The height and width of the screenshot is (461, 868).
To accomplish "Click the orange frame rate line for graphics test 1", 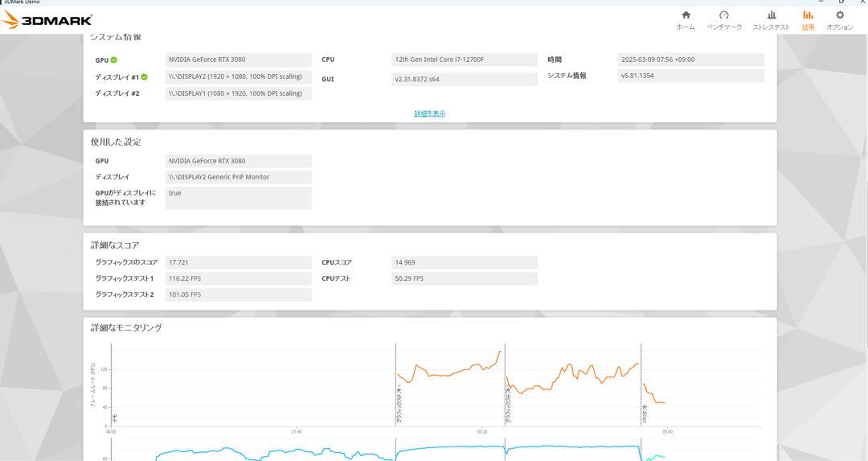I will coord(448,376).
